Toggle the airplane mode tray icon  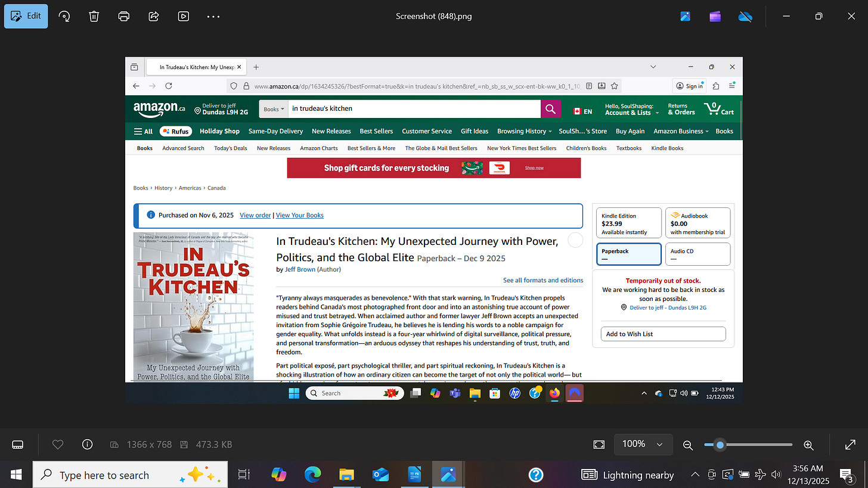point(760,475)
